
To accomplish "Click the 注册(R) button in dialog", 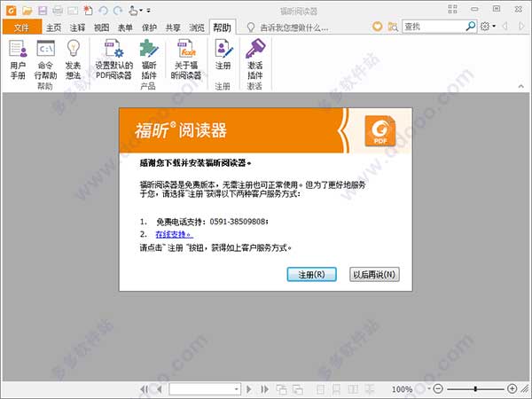I will click(x=311, y=274).
